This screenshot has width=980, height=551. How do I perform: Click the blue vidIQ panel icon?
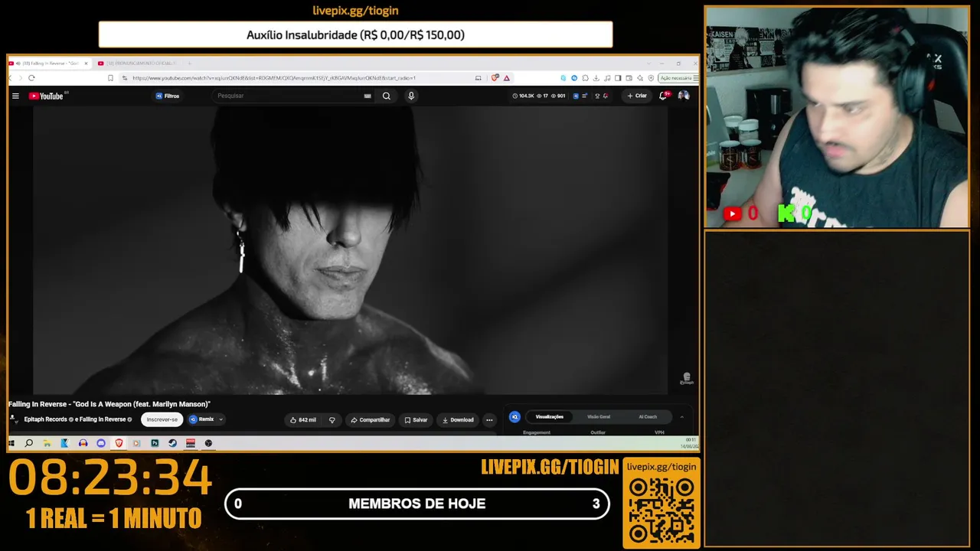click(514, 417)
